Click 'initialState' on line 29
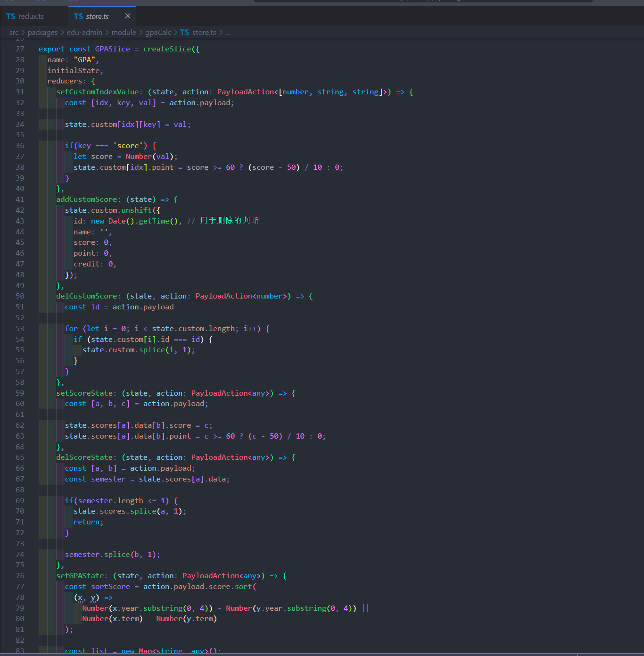Image resolution: width=644 pixels, height=656 pixels. pyautogui.click(x=74, y=71)
